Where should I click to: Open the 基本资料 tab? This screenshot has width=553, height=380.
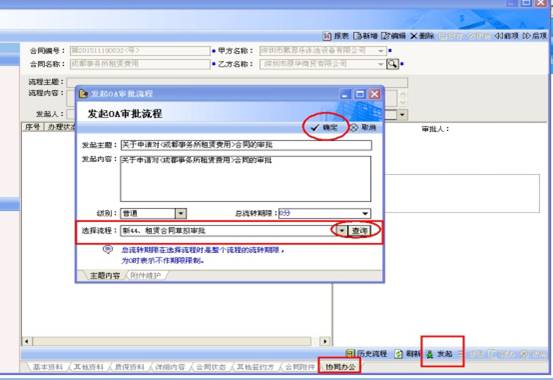pyautogui.click(x=48, y=367)
